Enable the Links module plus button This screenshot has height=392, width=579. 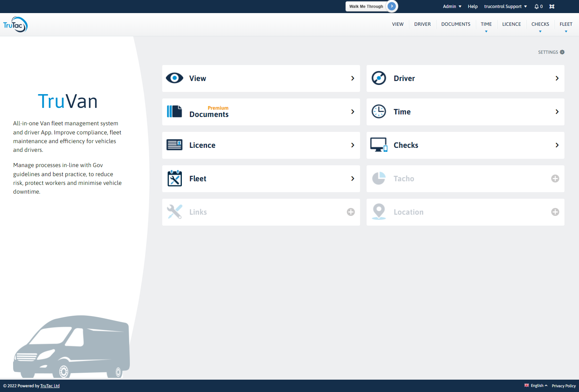tap(351, 212)
